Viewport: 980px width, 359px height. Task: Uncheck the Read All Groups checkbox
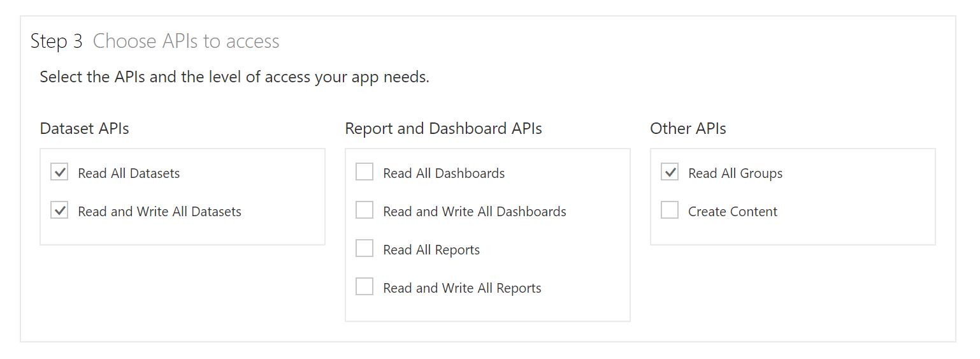click(x=670, y=172)
